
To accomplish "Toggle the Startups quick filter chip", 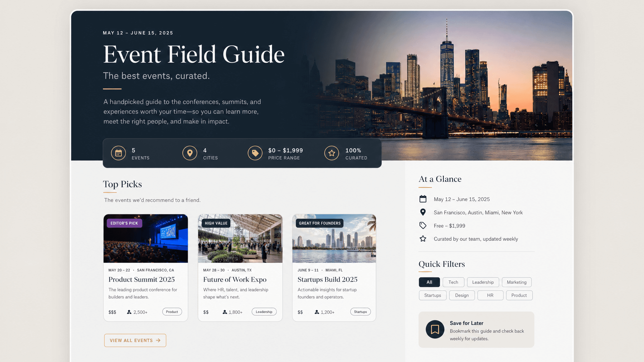I will (x=432, y=295).
